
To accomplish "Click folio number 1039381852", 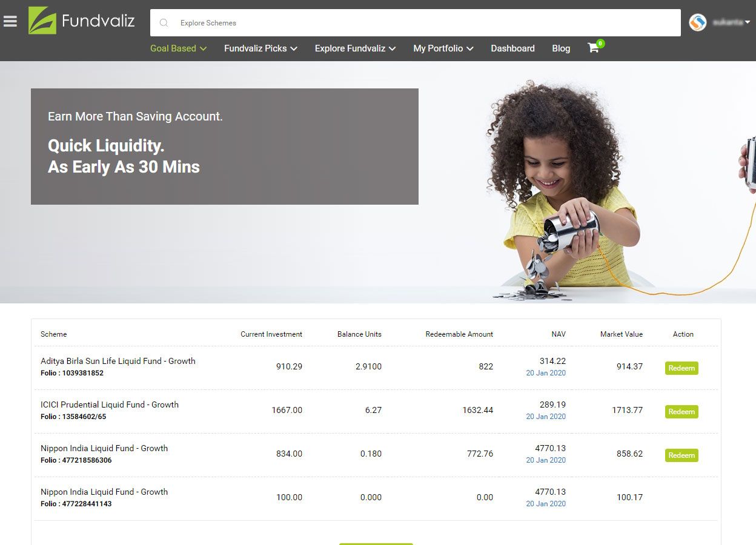I will (83, 373).
